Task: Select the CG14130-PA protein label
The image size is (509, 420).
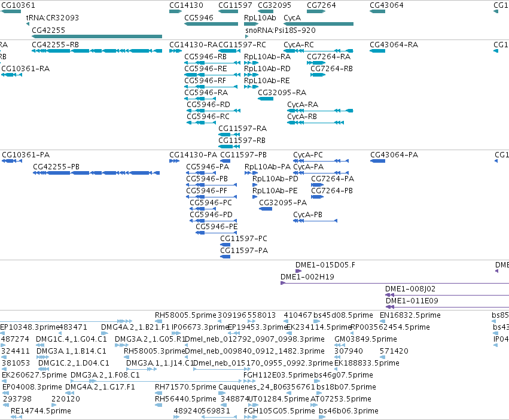Action: [193, 155]
